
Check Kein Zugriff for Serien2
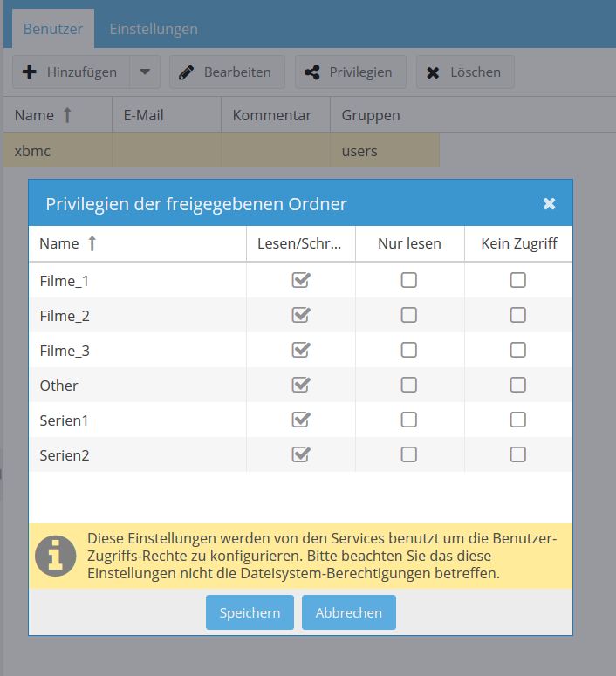[x=517, y=454]
